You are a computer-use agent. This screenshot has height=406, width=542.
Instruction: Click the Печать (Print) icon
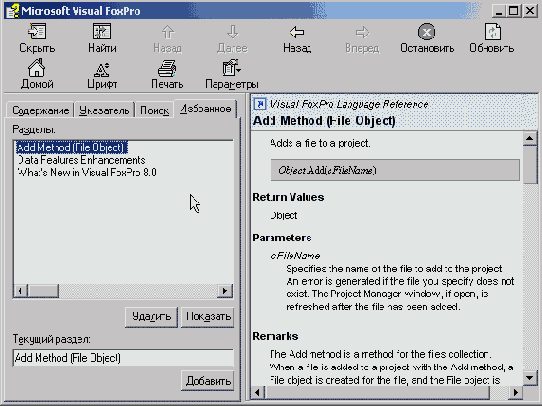167,68
